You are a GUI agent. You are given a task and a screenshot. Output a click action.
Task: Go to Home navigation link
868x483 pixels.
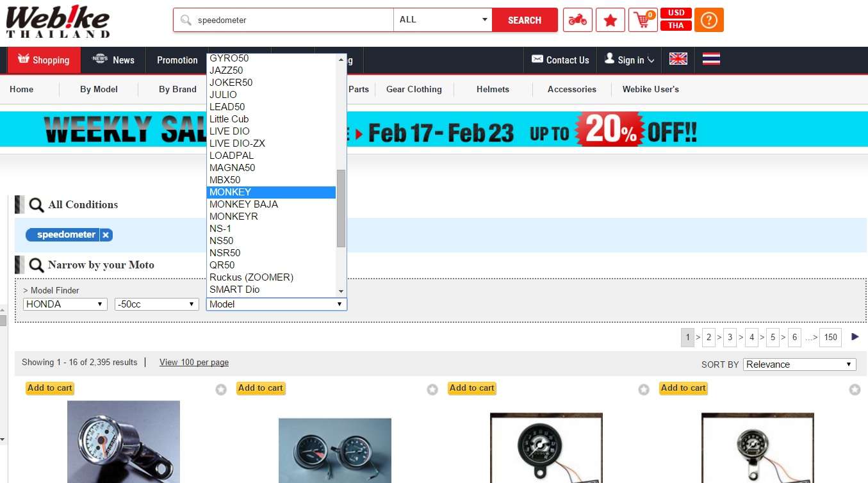click(x=21, y=89)
